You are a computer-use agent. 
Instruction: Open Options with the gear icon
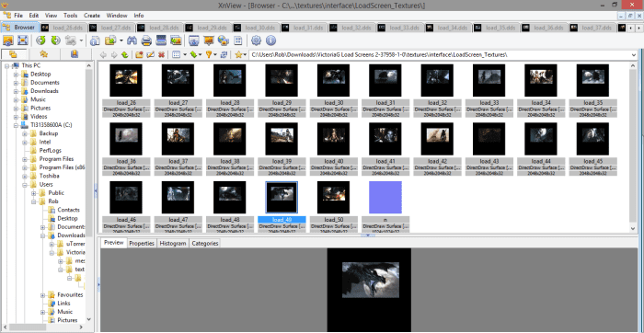[x=257, y=40]
